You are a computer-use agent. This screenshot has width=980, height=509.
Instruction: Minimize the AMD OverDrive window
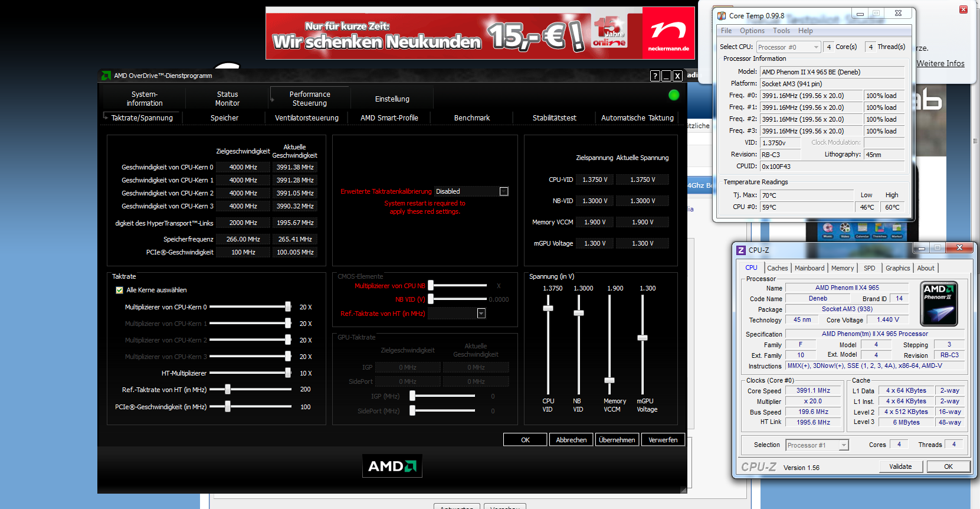pos(666,76)
